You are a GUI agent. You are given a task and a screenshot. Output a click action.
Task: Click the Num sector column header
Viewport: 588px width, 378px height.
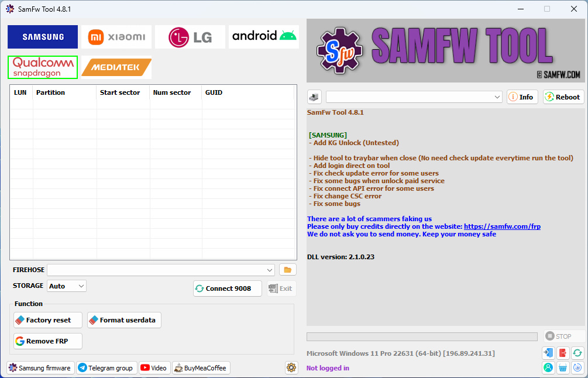[x=176, y=92]
